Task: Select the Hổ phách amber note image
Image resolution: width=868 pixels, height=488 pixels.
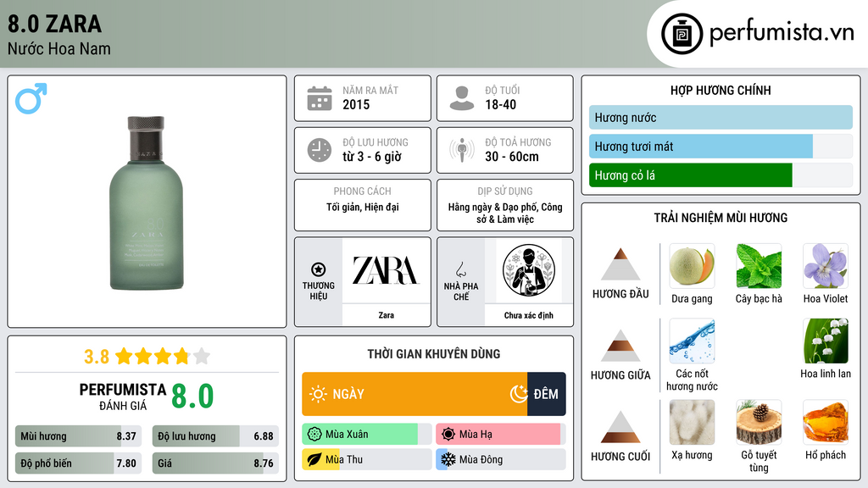Action: (x=826, y=422)
